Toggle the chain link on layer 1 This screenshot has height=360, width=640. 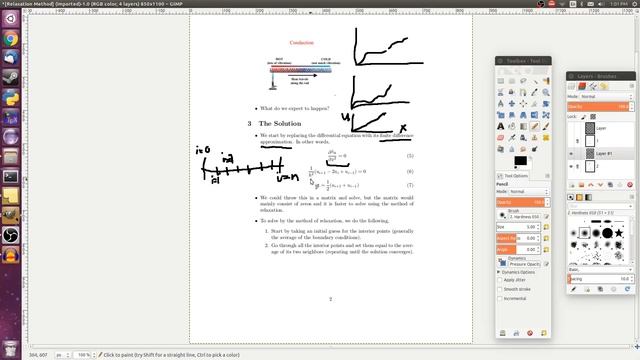click(x=578, y=141)
